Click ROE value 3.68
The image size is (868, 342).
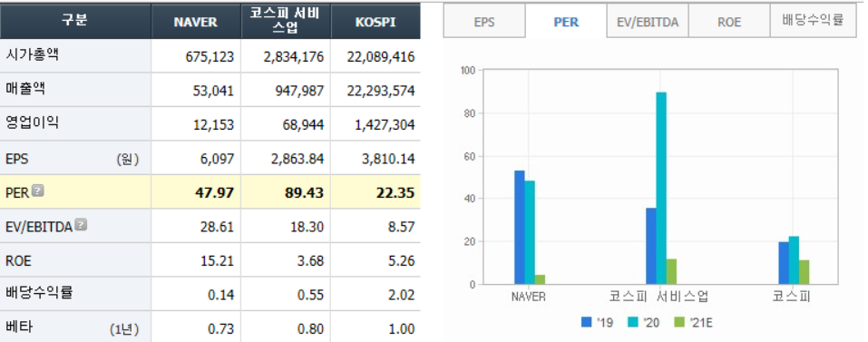point(310,260)
